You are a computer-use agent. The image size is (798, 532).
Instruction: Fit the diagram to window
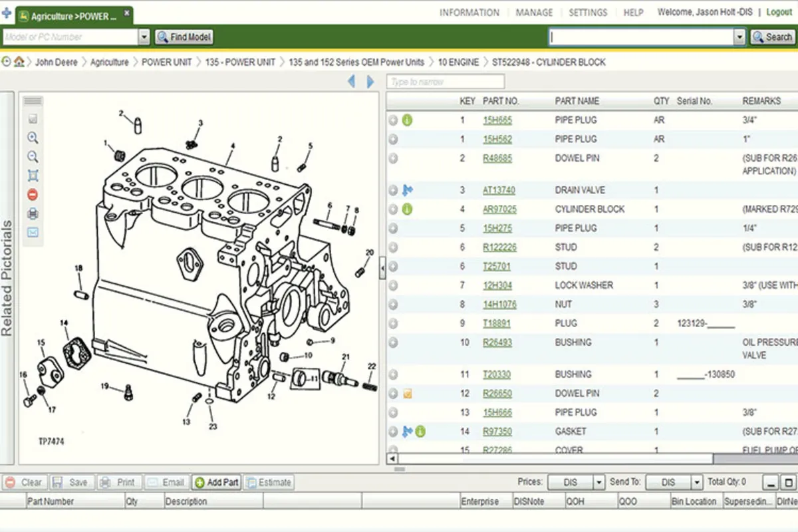(33, 176)
